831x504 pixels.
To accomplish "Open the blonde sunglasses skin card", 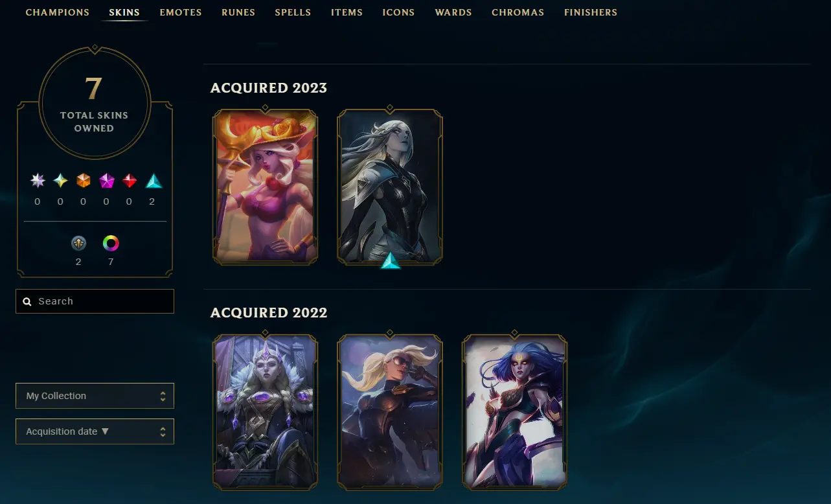I will coord(390,411).
